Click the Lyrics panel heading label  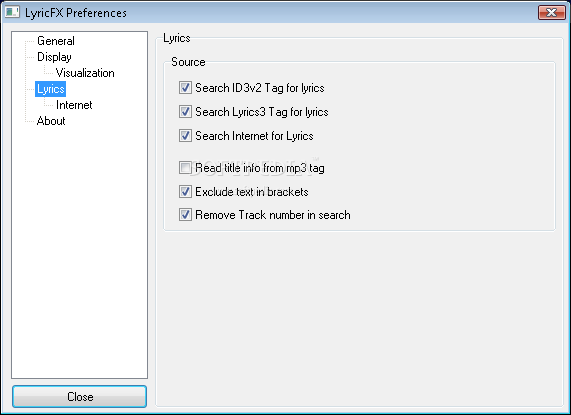pyautogui.click(x=177, y=38)
